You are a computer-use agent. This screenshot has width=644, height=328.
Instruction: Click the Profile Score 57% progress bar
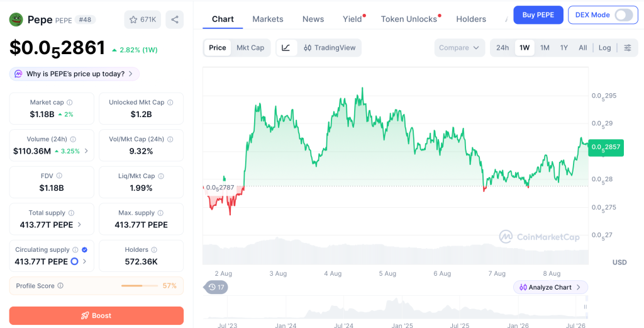140,286
